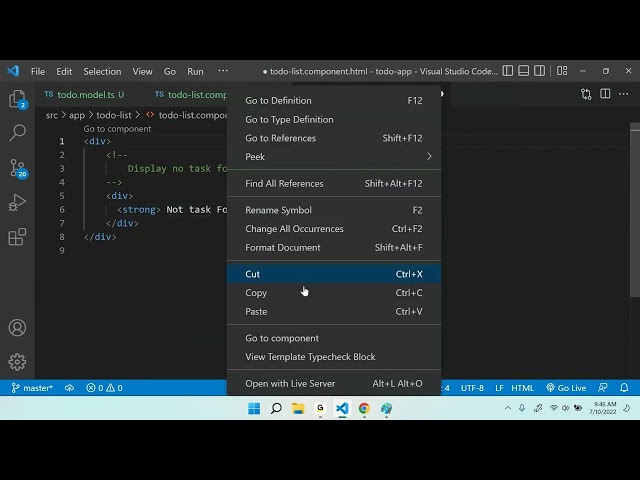Open the Go menu
Screen dimensions: 640x480
tap(169, 71)
